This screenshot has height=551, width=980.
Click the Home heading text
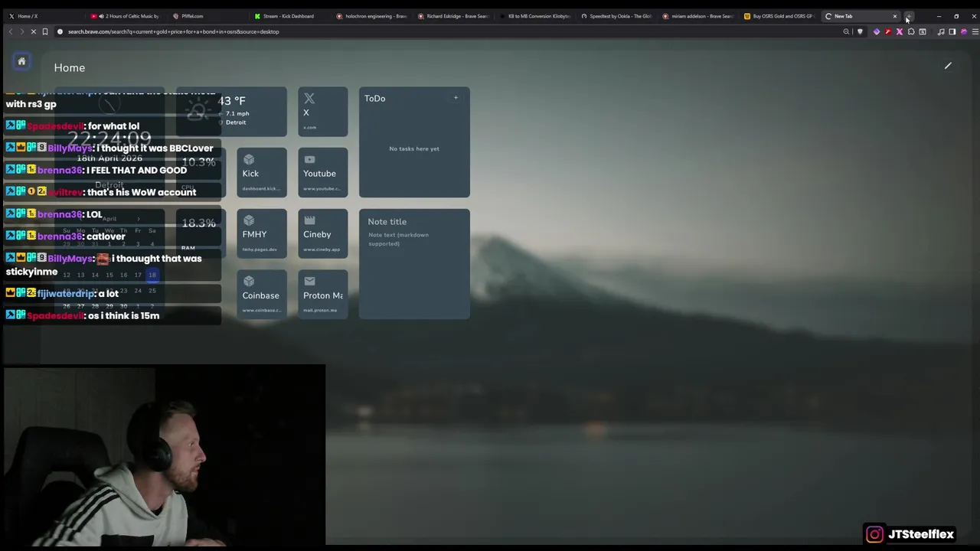coord(70,68)
